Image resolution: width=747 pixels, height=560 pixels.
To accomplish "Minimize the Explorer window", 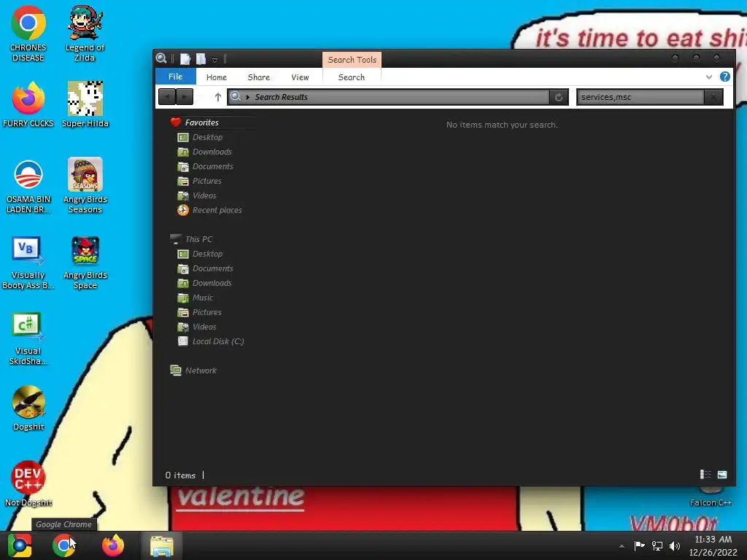I will (675, 58).
